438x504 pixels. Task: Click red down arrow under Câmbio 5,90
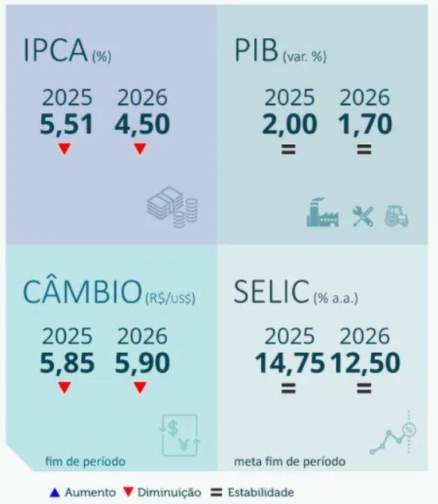(x=140, y=388)
